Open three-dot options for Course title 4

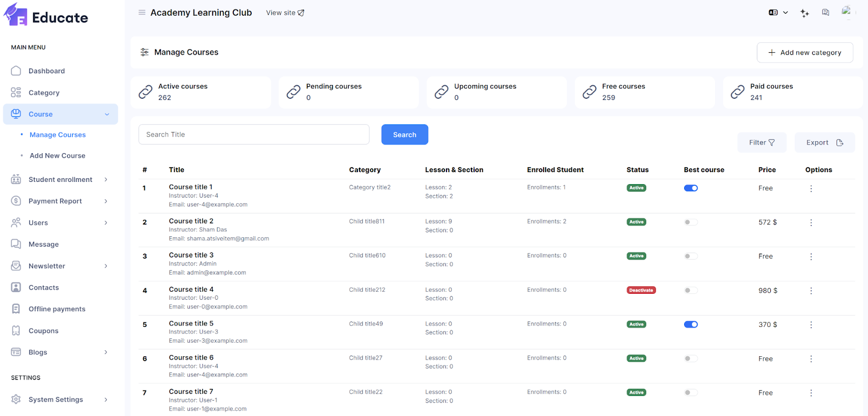(811, 291)
